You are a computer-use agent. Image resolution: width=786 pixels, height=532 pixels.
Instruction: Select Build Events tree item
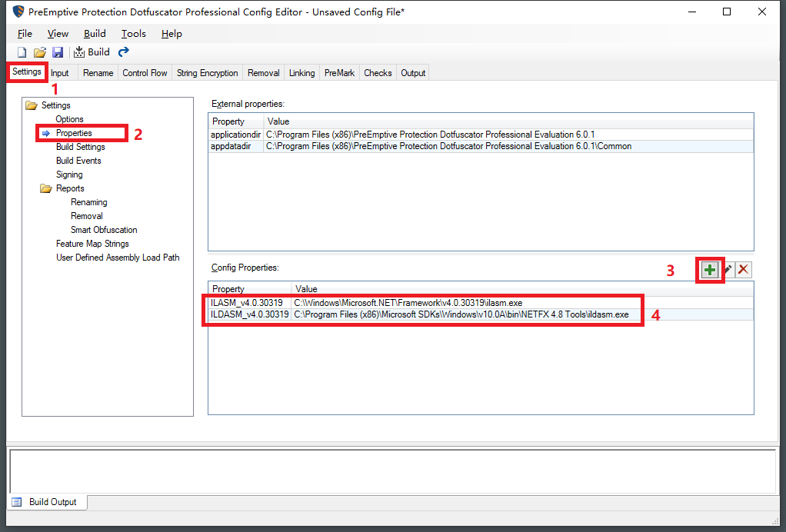coord(78,161)
